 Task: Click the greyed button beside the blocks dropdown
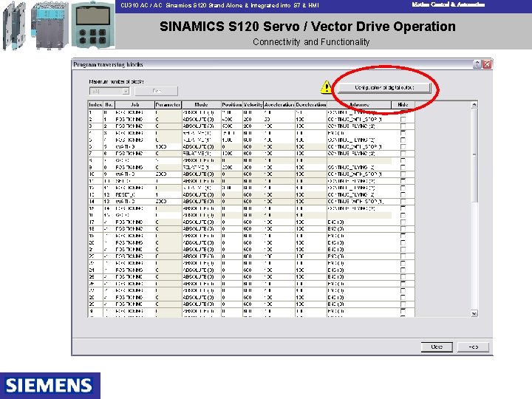point(156,92)
